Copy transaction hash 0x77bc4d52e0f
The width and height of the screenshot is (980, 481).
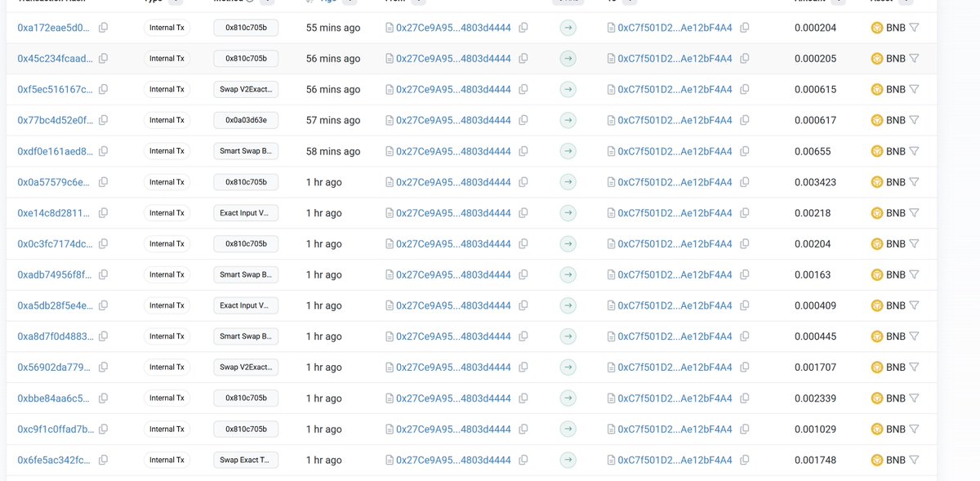tap(103, 120)
